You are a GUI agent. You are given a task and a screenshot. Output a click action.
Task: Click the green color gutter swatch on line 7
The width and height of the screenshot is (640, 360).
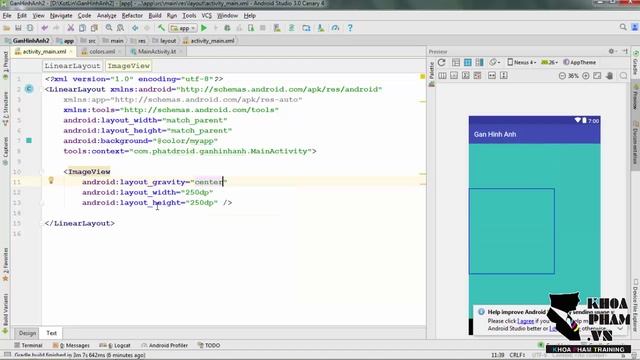tap(29, 140)
